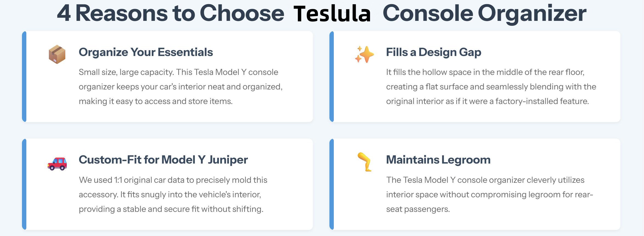The image size is (644, 236).
Task: Click the paragraph about rear-seat passenger legroom
Action: tap(489, 195)
